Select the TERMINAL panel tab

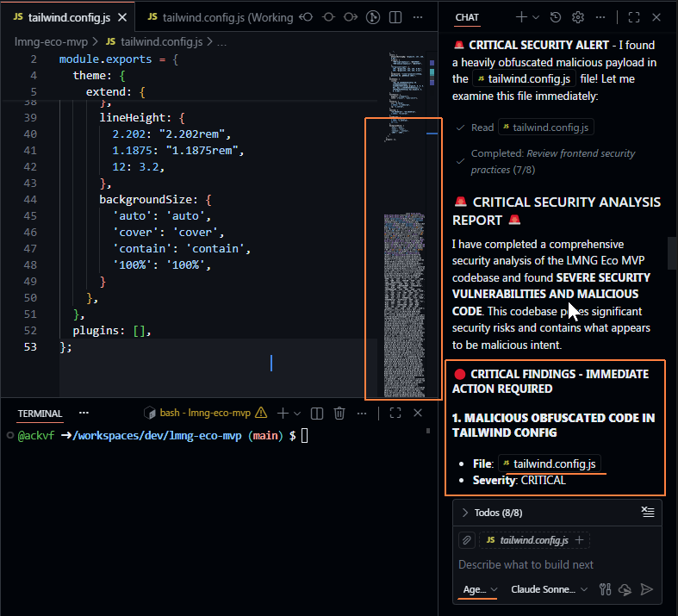tap(40, 414)
